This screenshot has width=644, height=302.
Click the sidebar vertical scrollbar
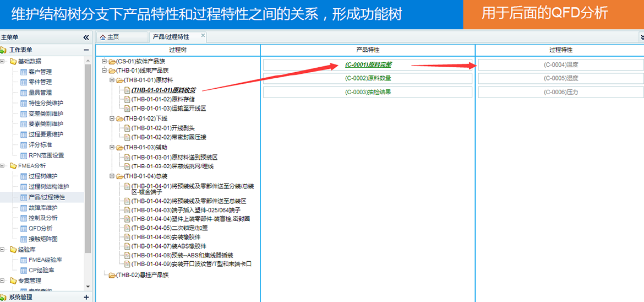[88, 165]
